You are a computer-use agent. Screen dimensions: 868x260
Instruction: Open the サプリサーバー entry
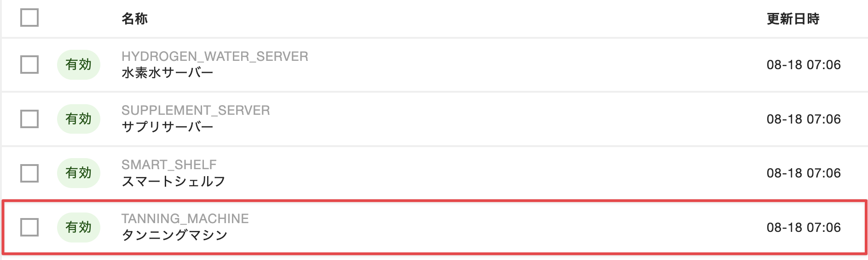[x=167, y=127]
